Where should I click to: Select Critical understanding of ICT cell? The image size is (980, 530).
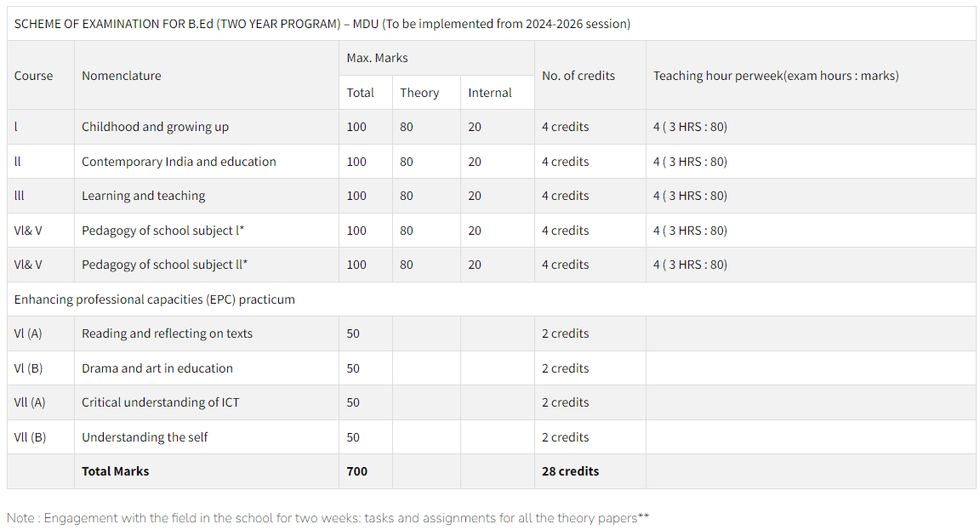click(206, 402)
